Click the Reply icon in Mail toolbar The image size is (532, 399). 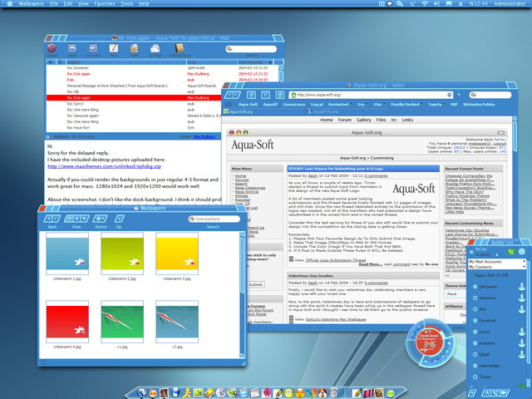tap(72, 48)
